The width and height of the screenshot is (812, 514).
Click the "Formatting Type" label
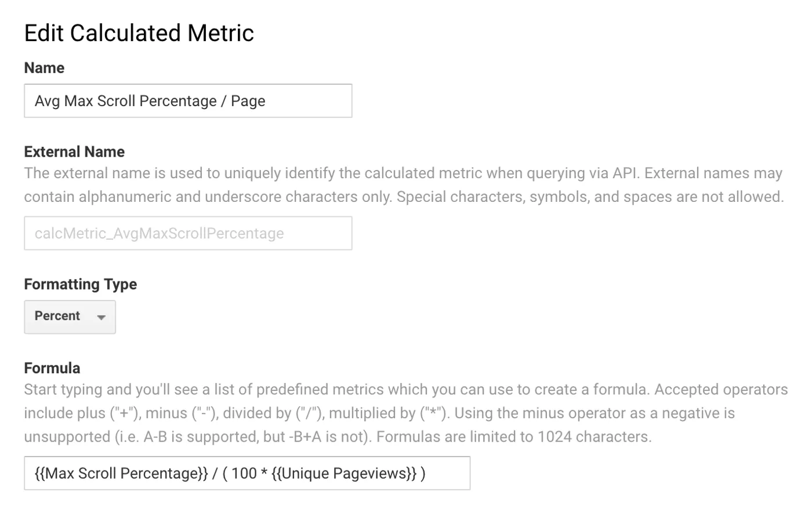pos(81,284)
